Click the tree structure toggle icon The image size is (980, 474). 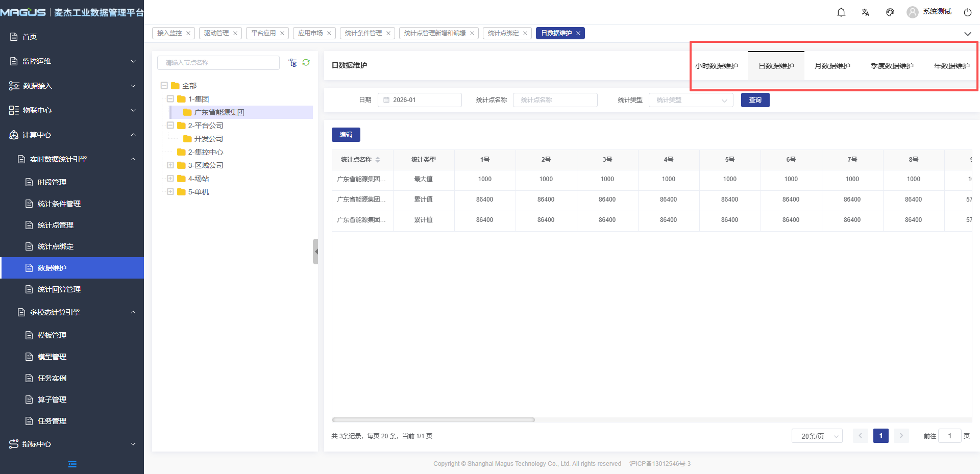[292, 62]
